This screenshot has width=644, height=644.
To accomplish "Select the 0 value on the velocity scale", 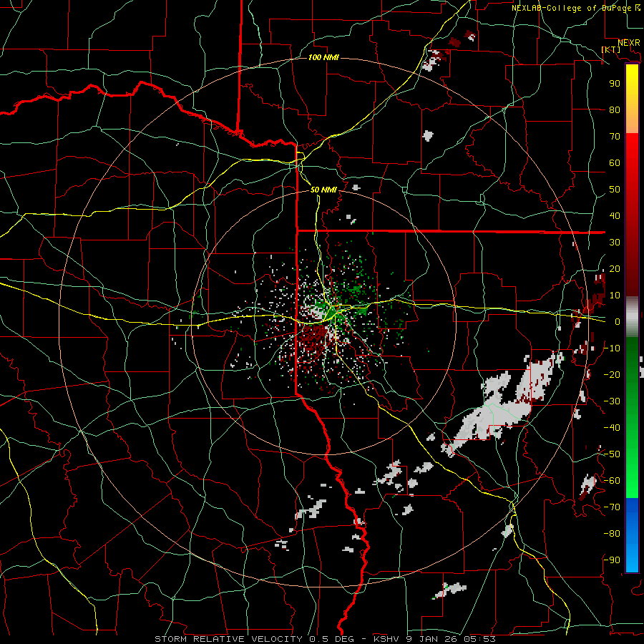I will (618, 321).
